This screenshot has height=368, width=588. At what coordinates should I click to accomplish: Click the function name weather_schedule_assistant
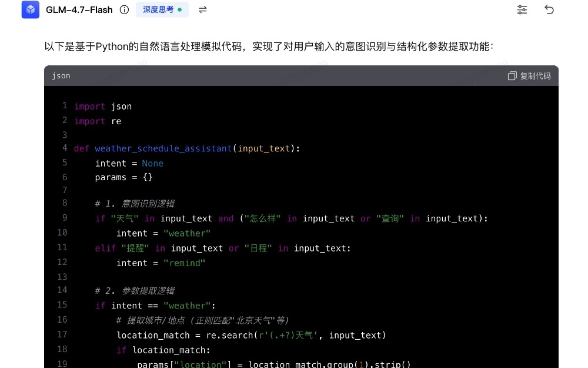(x=163, y=148)
